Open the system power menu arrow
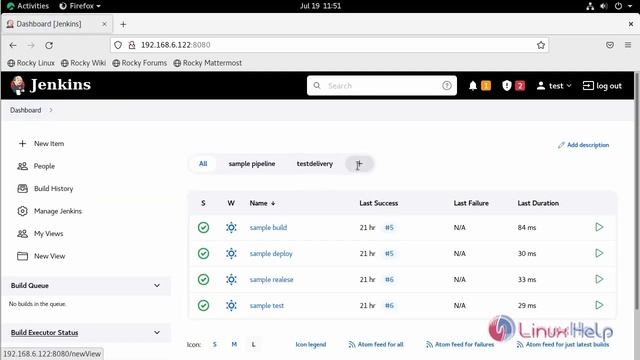640x360 pixels. pyautogui.click(x=630, y=6)
